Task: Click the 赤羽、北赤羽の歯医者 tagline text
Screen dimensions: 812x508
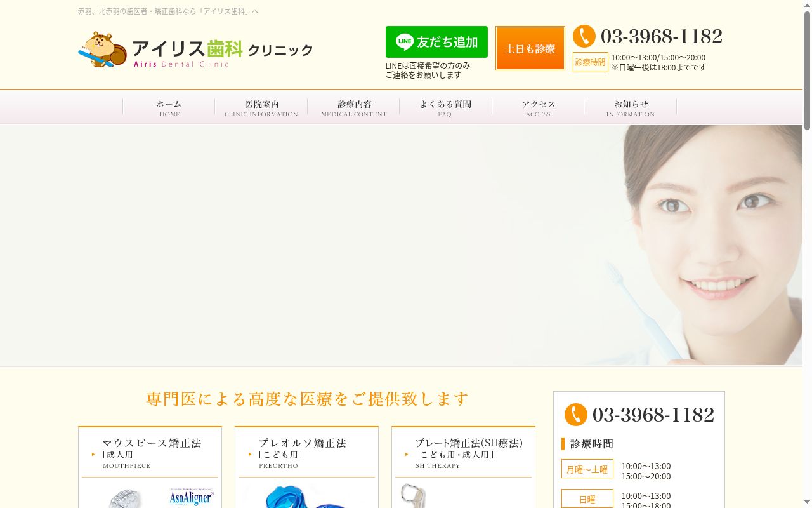Action: click(x=168, y=11)
